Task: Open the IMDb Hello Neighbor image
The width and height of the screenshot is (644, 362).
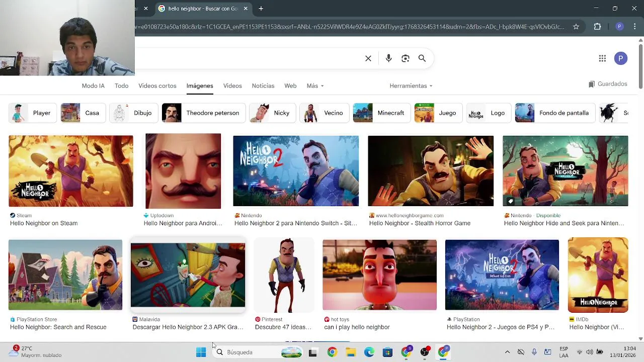Action: point(598,275)
